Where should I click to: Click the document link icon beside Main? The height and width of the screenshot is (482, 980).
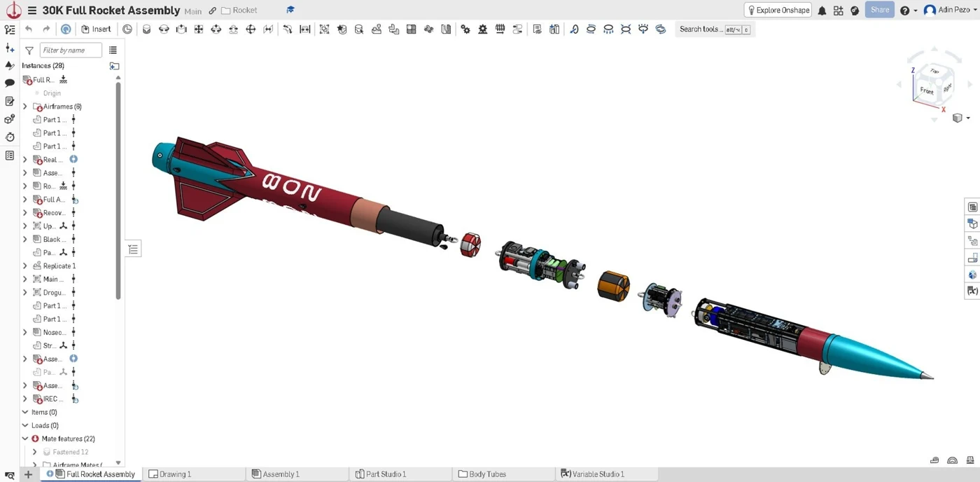pos(212,11)
